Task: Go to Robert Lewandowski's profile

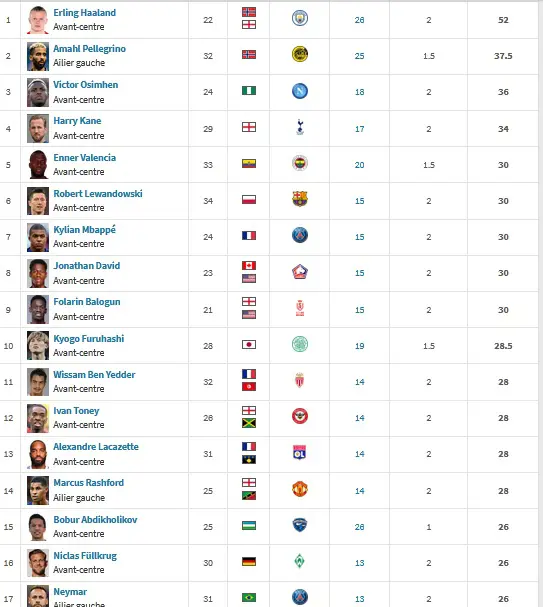Action: coord(98,194)
